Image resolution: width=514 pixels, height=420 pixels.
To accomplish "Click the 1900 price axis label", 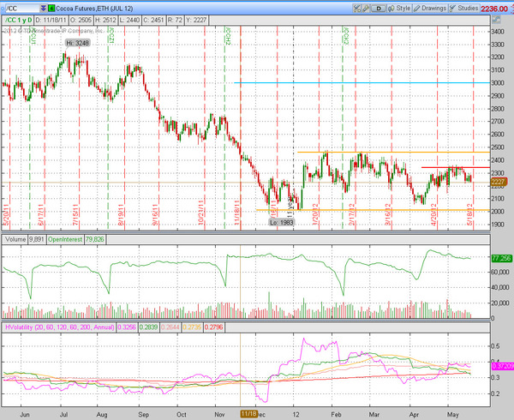I will [x=498, y=225].
